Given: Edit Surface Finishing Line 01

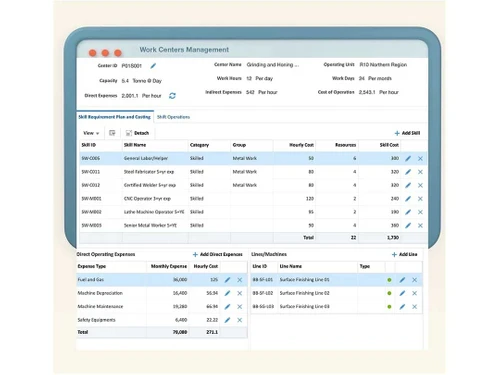Looking at the screenshot, I should tap(402, 280).
